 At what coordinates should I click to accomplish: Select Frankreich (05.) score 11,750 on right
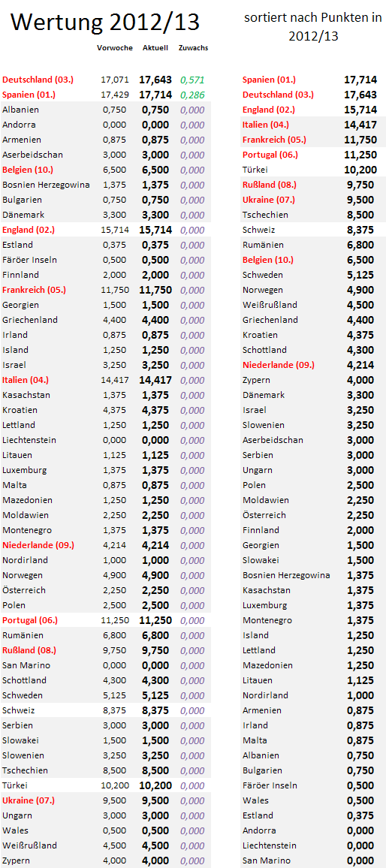[360, 140]
